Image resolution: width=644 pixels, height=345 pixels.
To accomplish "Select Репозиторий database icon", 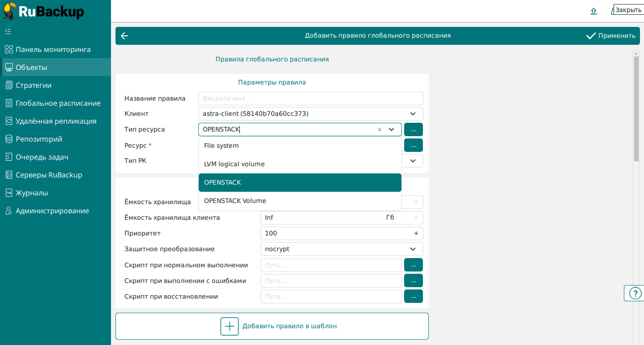I will click(9, 139).
